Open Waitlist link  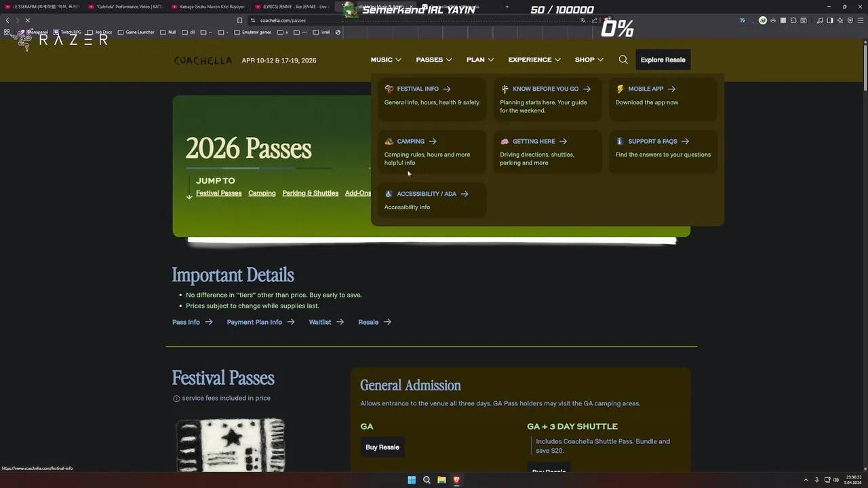(326, 322)
